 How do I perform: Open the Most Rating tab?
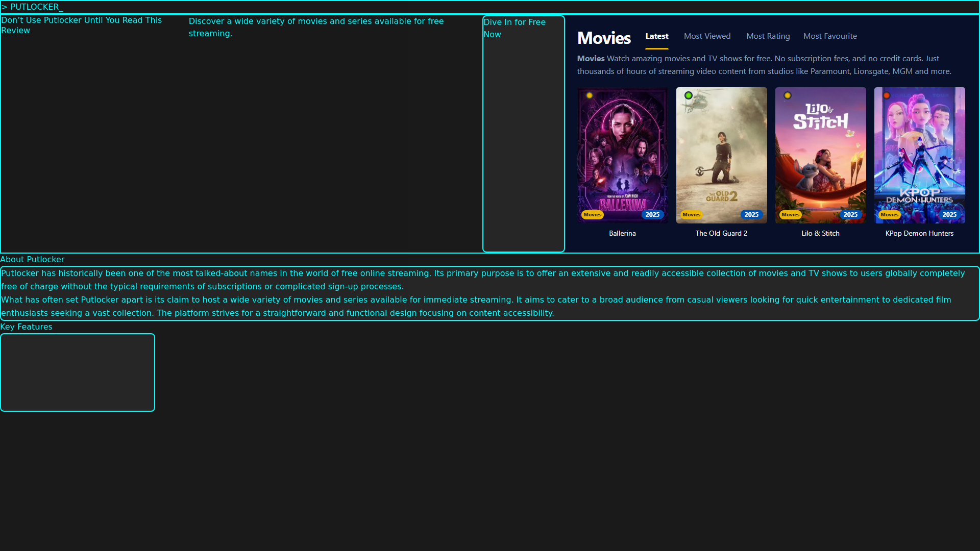pyautogui.click(x=768, y=36)
